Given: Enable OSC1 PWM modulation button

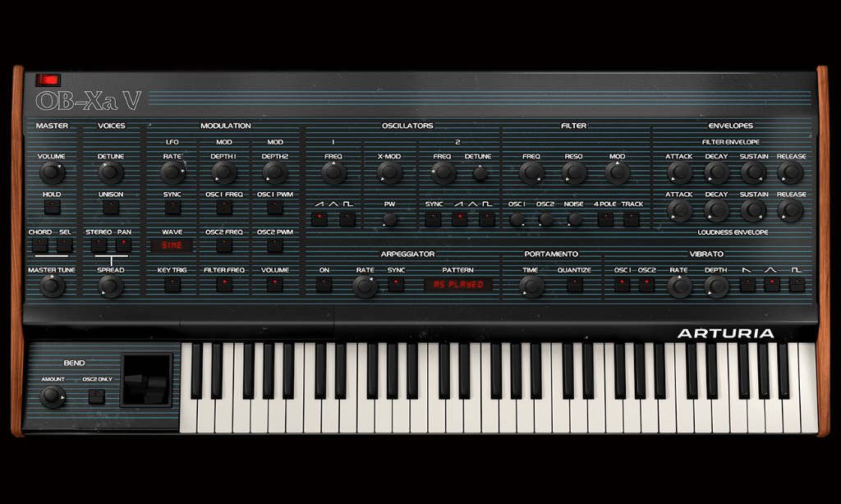Looking at the screenshot, I should (x=274, y=208).
